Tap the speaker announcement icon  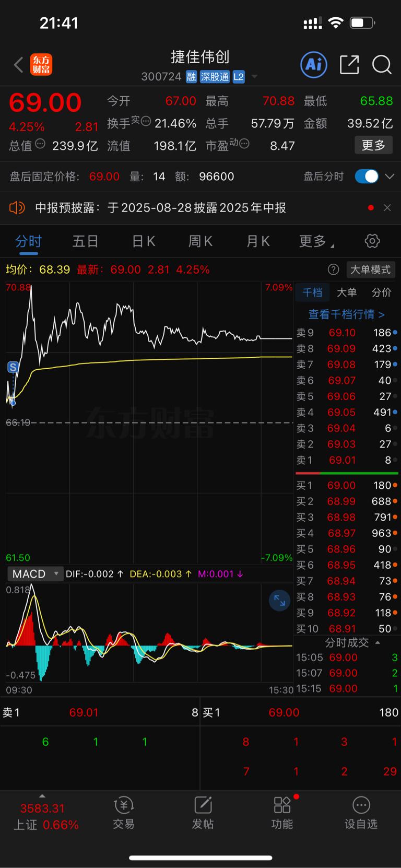tap(17, 208)
